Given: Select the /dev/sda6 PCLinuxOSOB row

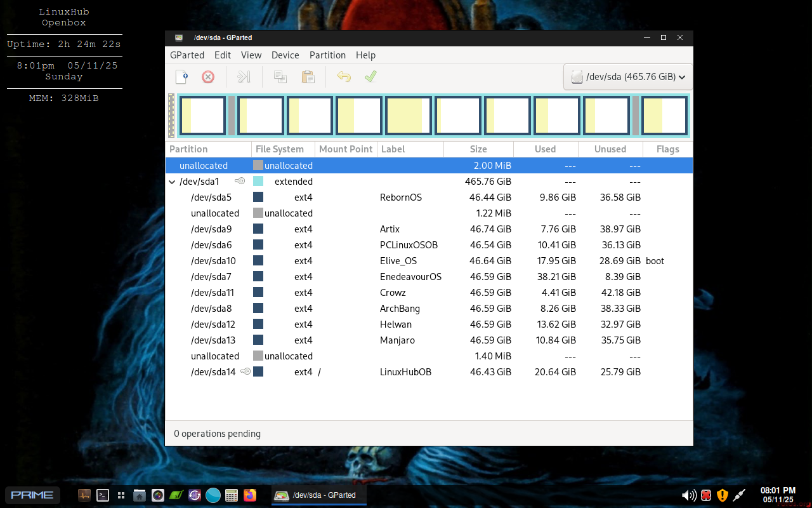Looking at the screenshot, I should pyautogui.click(x=429, y=245).
